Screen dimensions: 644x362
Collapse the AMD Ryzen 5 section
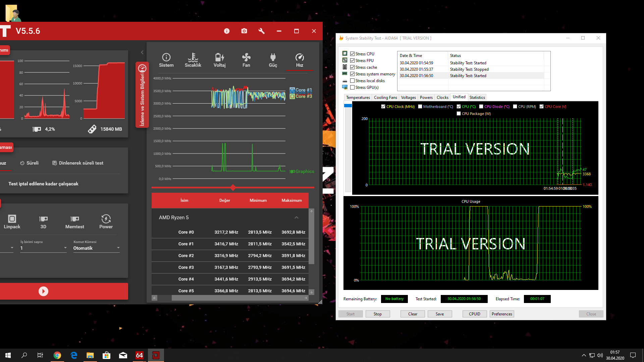click(x=297, y=218)
